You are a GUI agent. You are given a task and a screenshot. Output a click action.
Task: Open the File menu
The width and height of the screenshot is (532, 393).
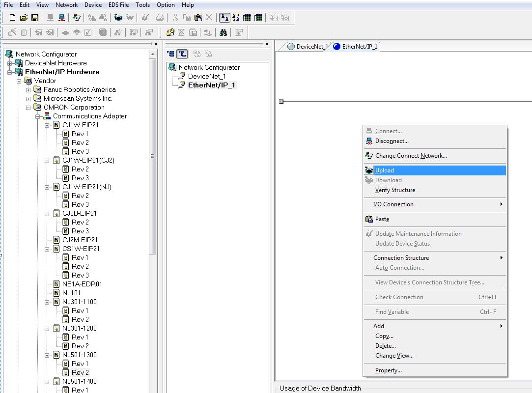coord(8,5)
